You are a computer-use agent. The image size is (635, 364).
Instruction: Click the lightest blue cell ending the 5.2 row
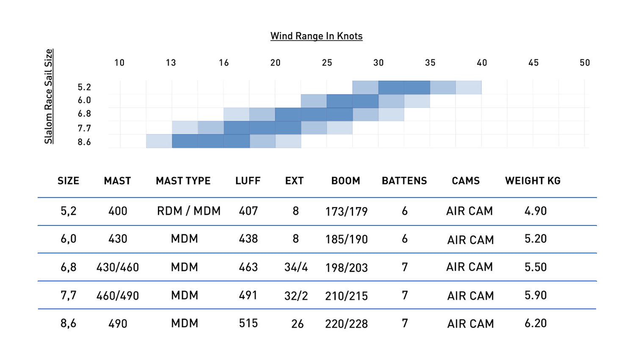coord(468,88)
